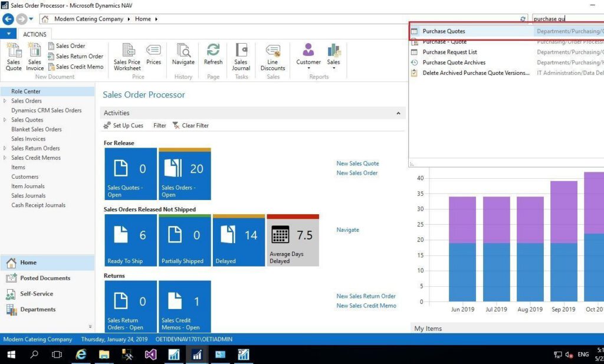Open the Sales Quotes - Open tile
This screenshot has width=604, height=364.
(130, 173)
